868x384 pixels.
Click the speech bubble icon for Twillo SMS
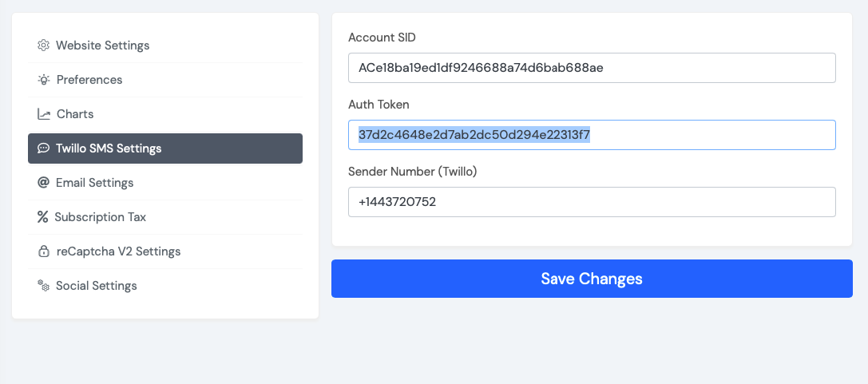click(43, 148)
